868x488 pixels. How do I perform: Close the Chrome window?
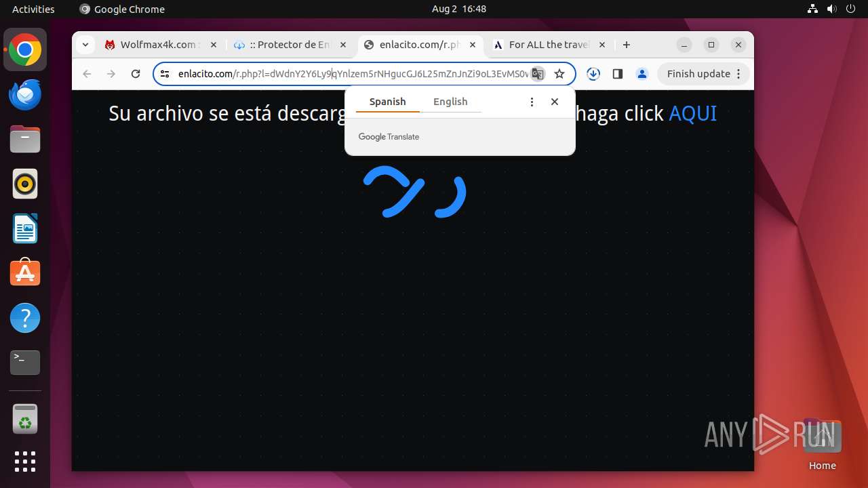[x=738, y=45]
